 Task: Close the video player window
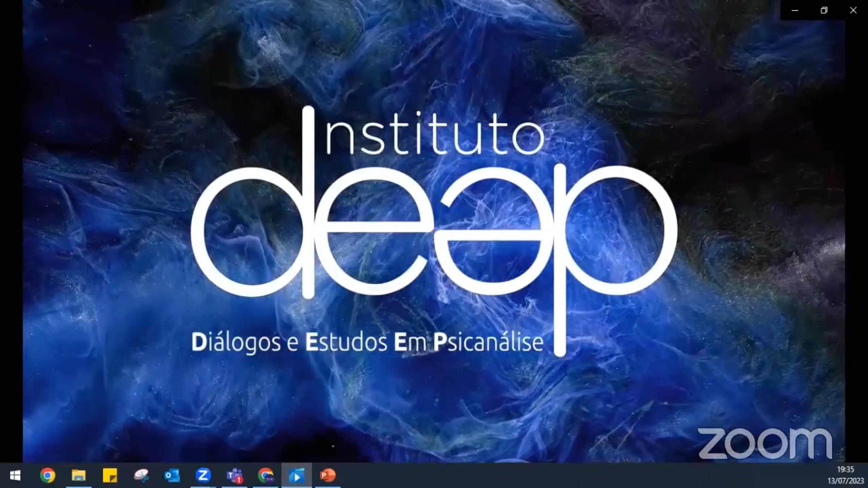pyautogui.click(x=853, y=10)
